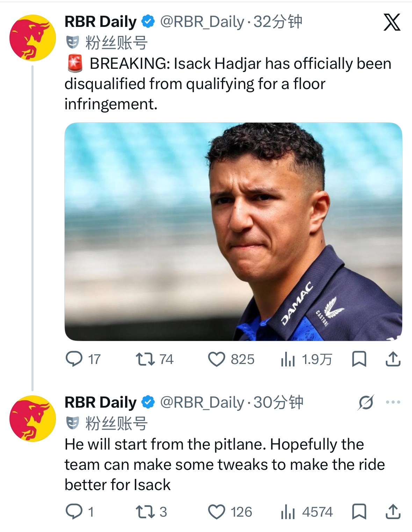Open the second RBR Daily avatar
The image size is (412, 532).
tap(32, 418)
